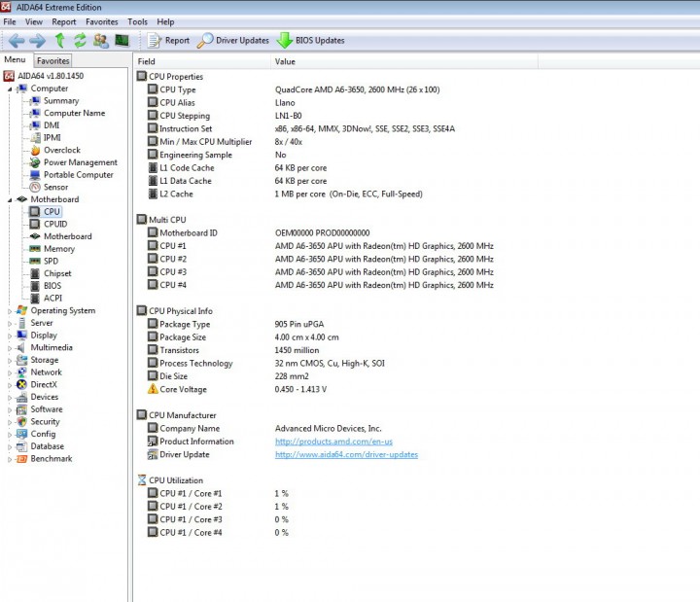Screen dimensions: 700x602
Task: Select the Chipset tree item icon
Action: click(x=35, y=273)
